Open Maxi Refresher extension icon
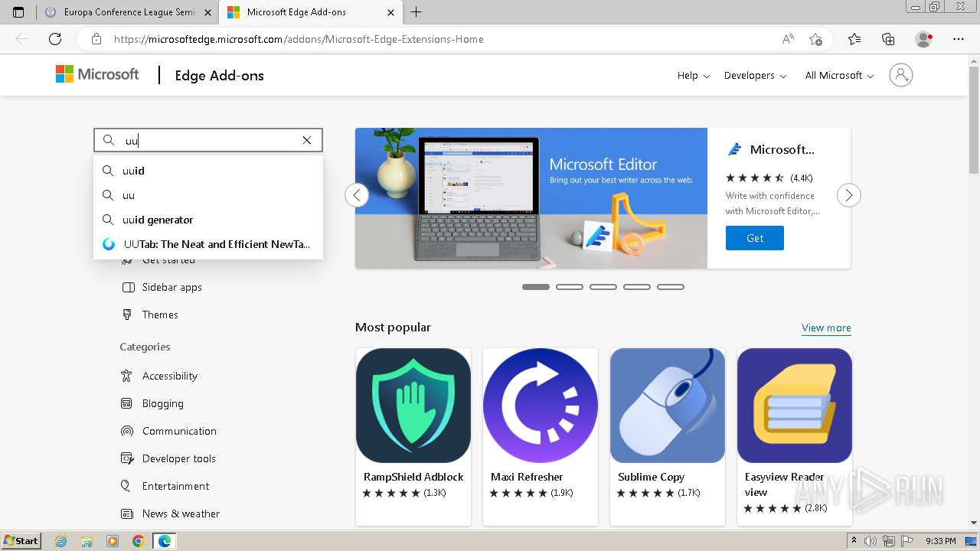The width and height of the screenshot is (980, 551). tap(541, 406)
